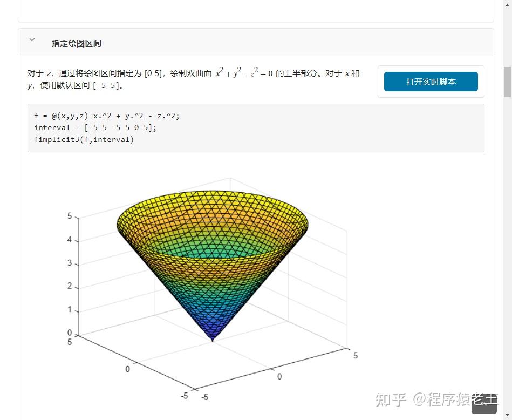The image size is (512, 420).
Task: Click the z-axis tick label 5
Action: tap(69, 216)
